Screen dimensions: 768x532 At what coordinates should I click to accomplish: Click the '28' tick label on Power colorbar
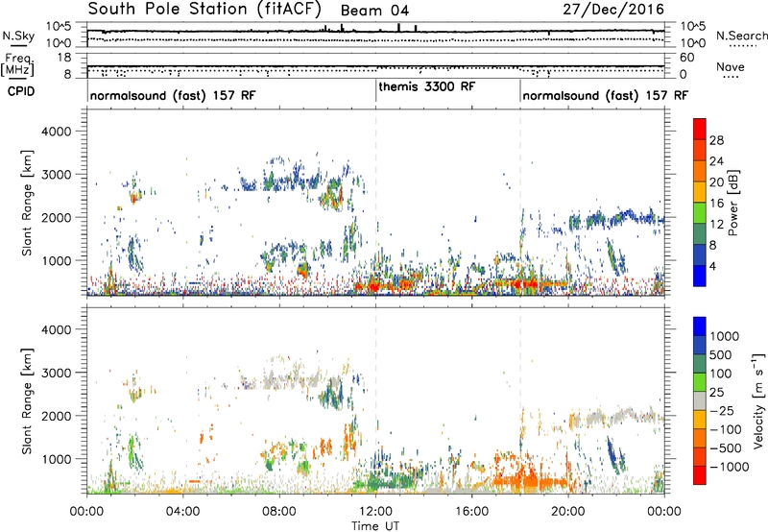(716, 140)
